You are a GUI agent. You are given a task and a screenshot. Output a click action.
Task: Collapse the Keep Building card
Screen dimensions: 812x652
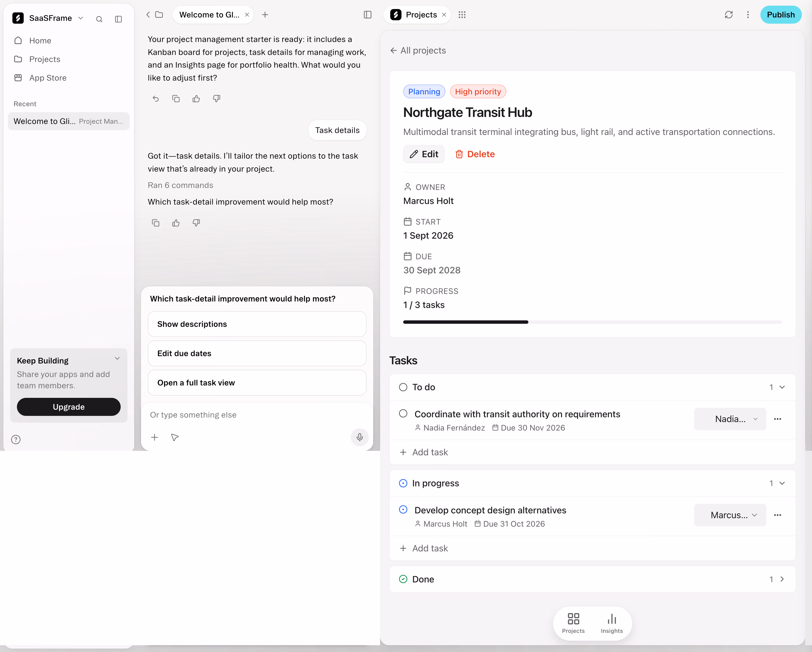coord(117,358)
